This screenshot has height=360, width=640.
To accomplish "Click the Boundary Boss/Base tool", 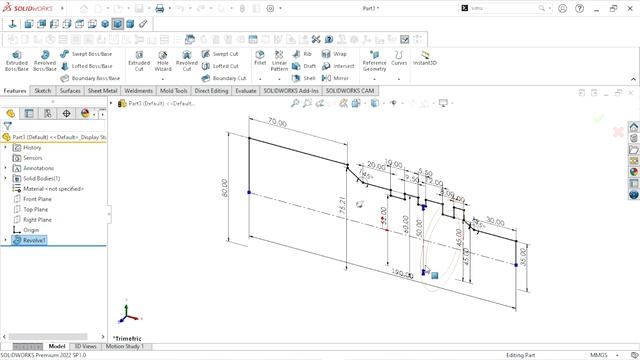I will [90, 78].
